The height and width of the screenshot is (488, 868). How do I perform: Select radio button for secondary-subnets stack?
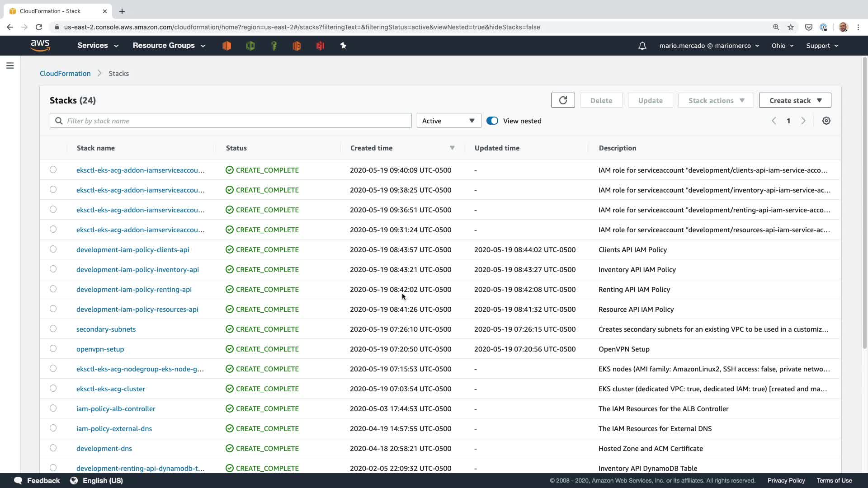[x=53, y=328]
